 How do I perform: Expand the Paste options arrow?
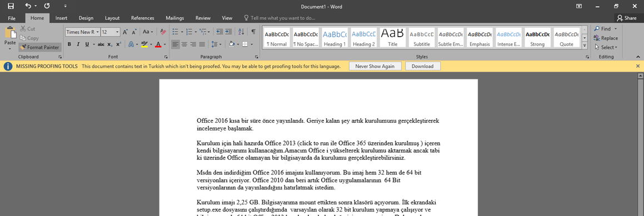click(10, 48)
